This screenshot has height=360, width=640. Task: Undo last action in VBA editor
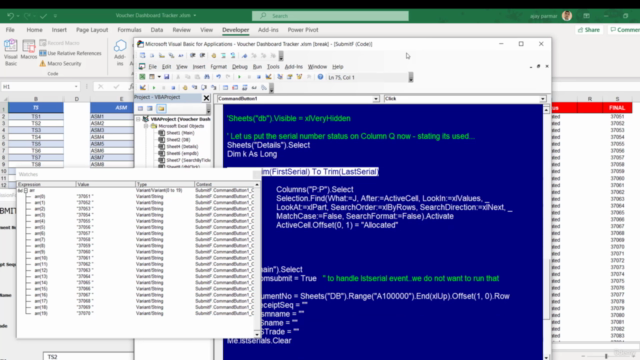218,77
